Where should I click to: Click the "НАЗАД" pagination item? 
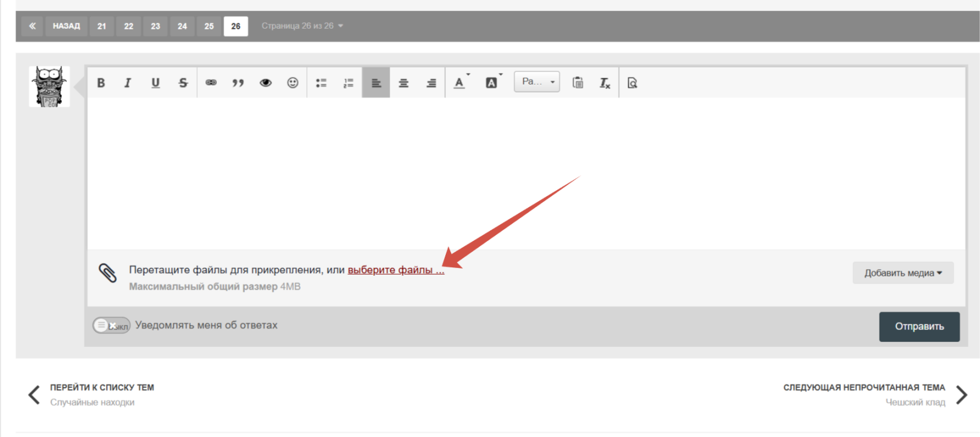pos(66,26)
